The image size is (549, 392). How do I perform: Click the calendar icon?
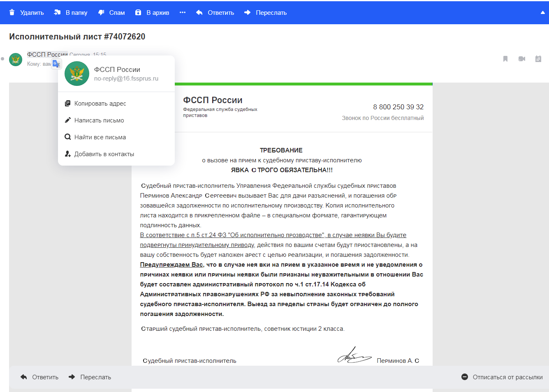(x=538, y=59)
